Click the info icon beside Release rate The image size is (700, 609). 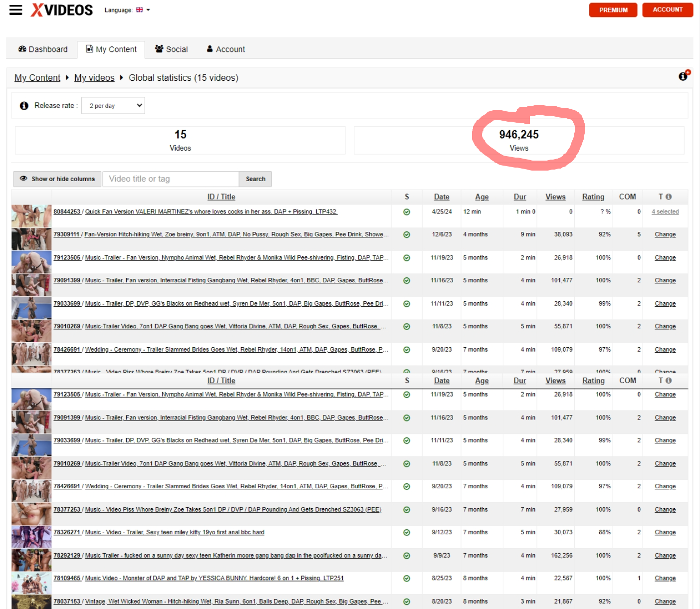click(24, 106)
